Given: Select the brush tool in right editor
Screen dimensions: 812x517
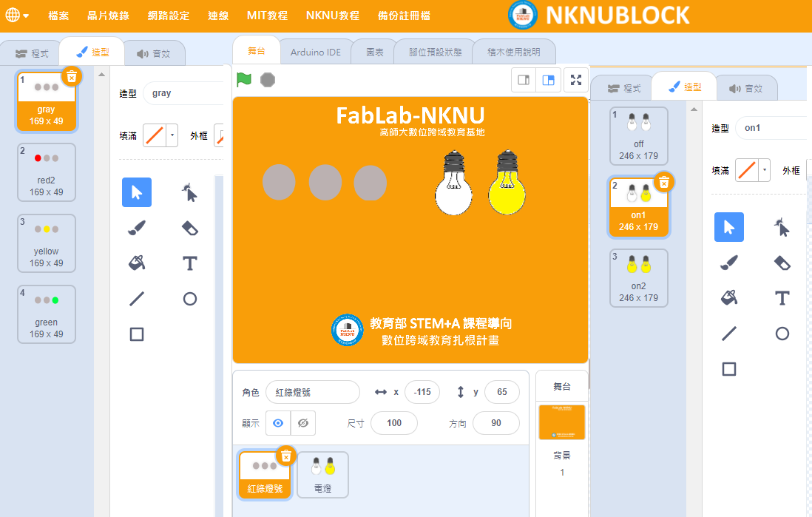Looking at the screenshot, I should click(729, 263).
